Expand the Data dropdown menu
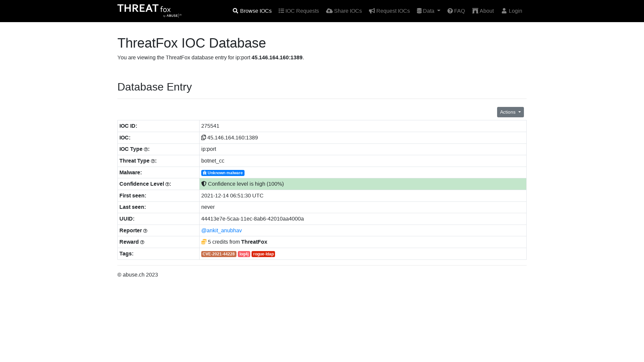 (429, 11)
